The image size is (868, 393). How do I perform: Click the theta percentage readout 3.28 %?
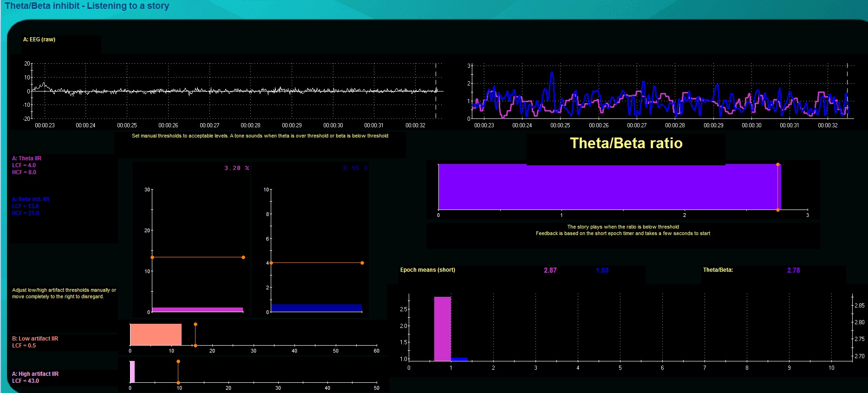click(236, 168)
